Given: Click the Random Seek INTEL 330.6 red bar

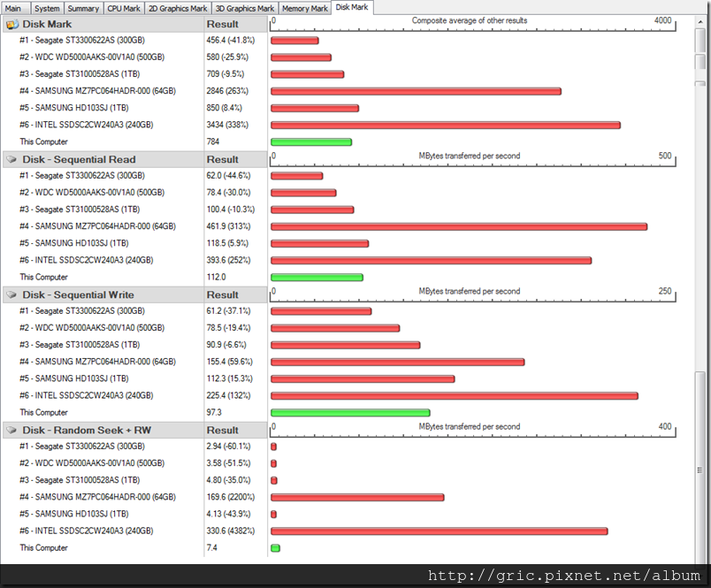Looking at the screenshot, I should coord(440,531).
